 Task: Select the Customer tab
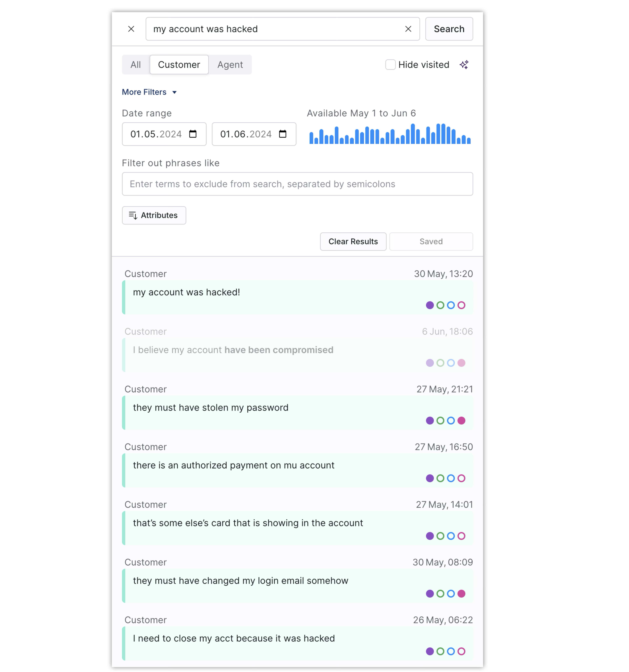click(179, 65)
